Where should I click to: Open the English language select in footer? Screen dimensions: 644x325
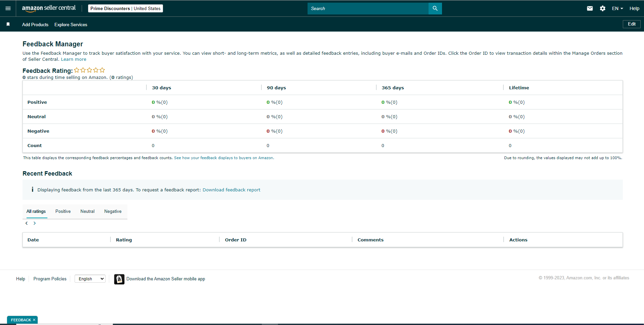tap(90, 279)
